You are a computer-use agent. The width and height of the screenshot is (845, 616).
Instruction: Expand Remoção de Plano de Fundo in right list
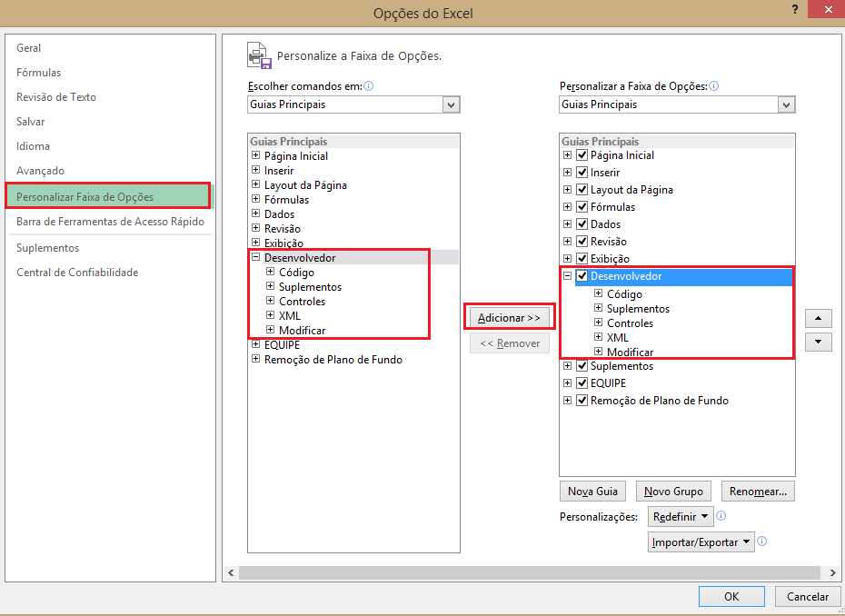[568, 401]
